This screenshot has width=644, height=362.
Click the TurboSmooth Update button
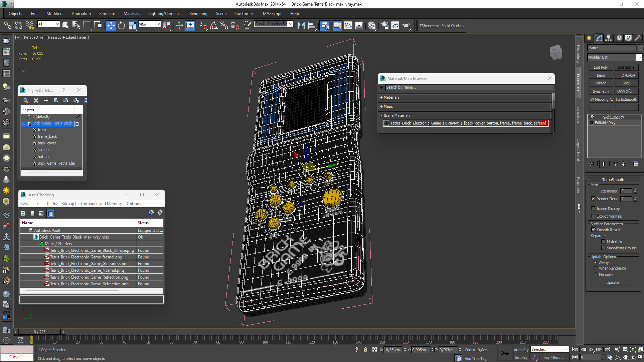pyautogui.click(x=612, y=283)
